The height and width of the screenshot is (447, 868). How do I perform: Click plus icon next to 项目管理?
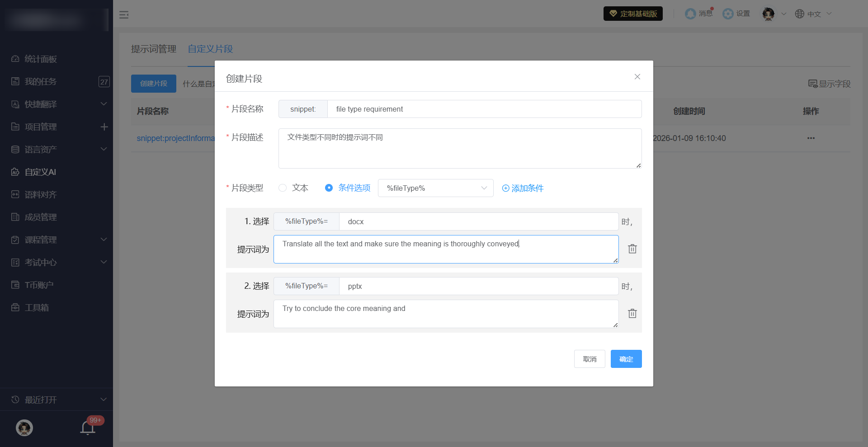(x=104, y=127)
